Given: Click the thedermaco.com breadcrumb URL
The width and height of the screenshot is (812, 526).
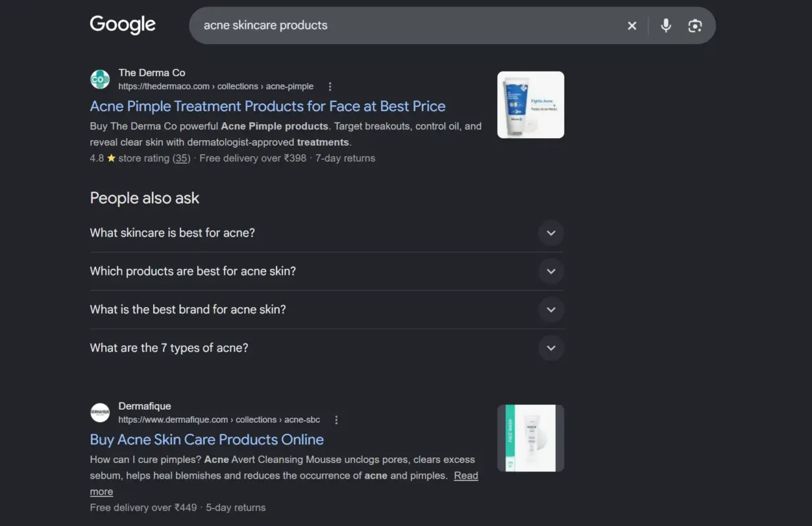Looking at the screenshot, I should coord(215,87).
